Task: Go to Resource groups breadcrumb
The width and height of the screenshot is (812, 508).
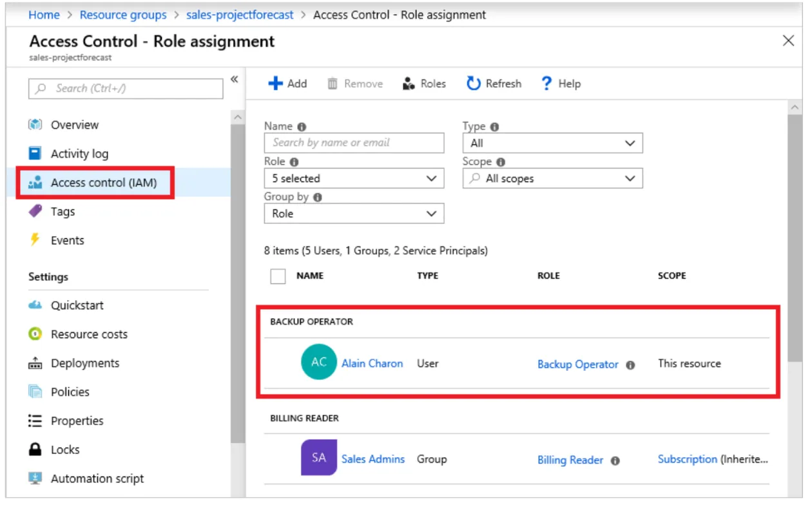Action: click(123, 15)
